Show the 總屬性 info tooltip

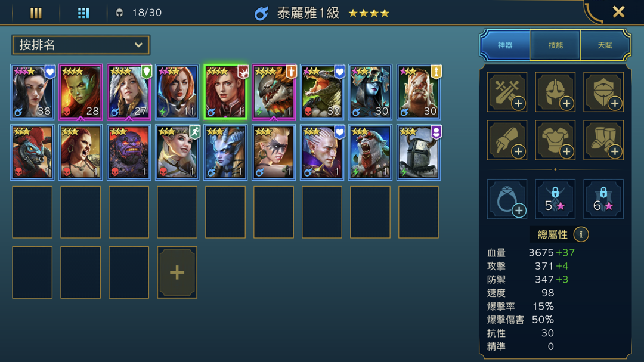pos(581,234)
